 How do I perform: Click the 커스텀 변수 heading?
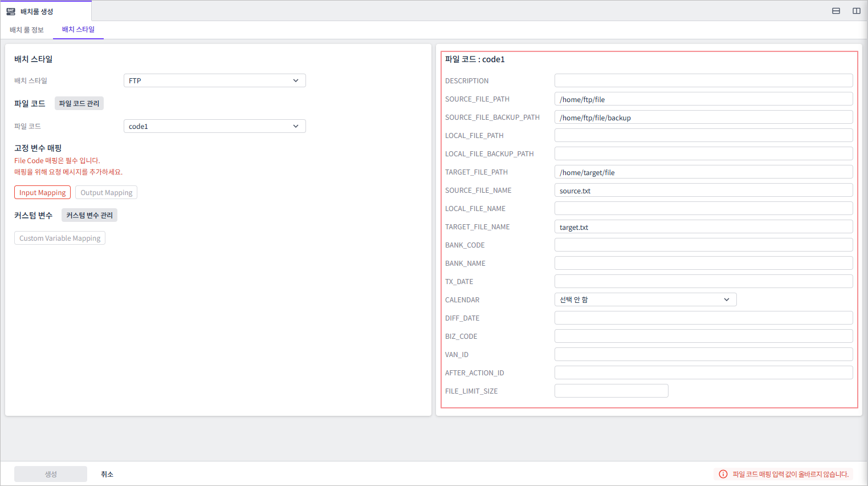point(33,215)
